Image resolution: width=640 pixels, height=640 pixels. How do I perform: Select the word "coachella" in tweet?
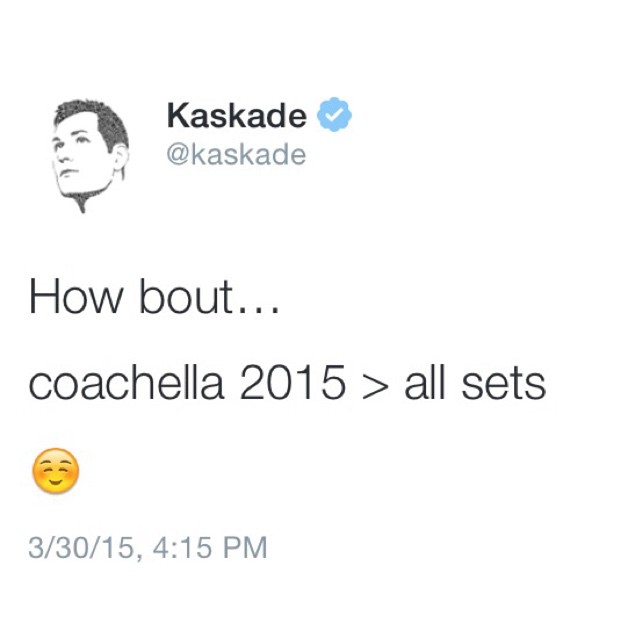[127, 383]
